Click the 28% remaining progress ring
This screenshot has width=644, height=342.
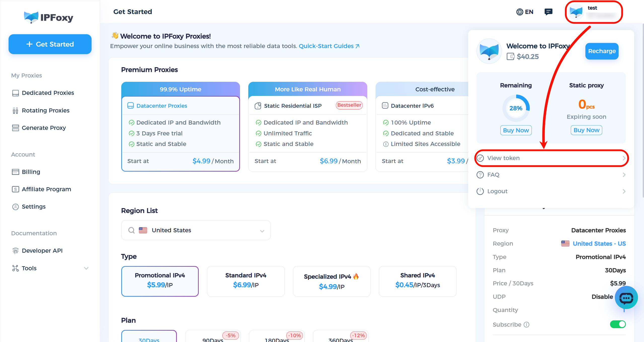pyautogui.click(x=516, y=108)
